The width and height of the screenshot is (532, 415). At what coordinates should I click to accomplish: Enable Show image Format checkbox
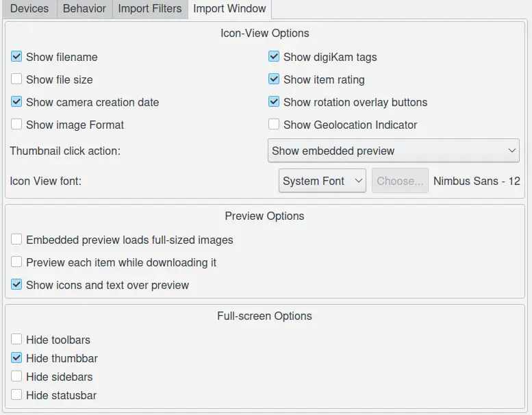point(17,125)
